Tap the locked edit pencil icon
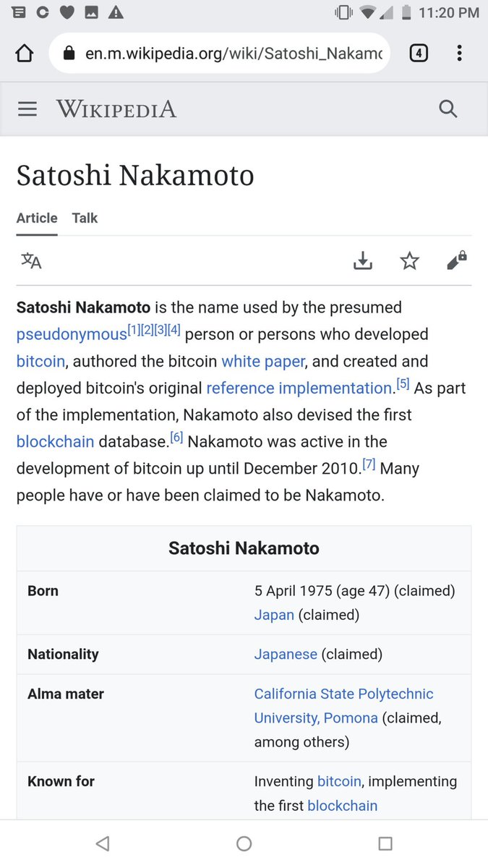This screenshot has height=868, width=488. (x=456, y=260)
